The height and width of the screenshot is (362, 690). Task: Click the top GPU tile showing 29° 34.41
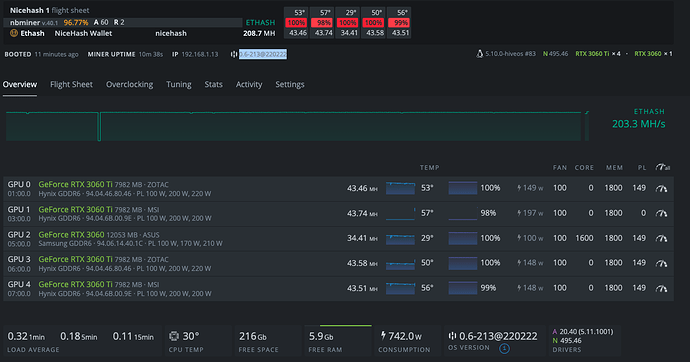[x=348, y=22]
